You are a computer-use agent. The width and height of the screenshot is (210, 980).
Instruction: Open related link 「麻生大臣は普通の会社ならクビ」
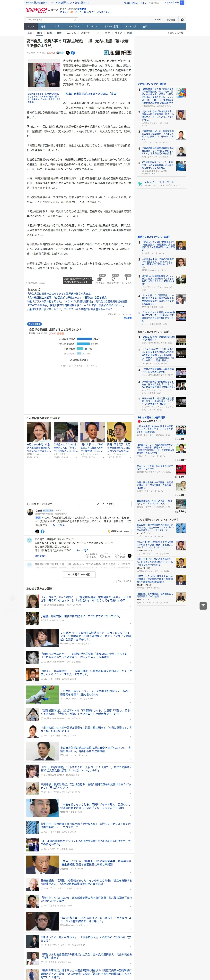click(x=59, y=294)
